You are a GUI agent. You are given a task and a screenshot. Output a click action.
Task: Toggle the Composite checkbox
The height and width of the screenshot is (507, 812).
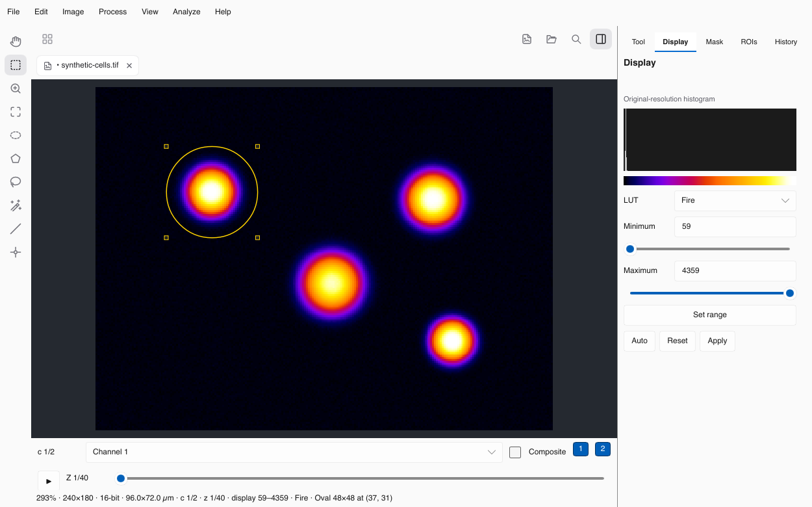pos(515,452)
